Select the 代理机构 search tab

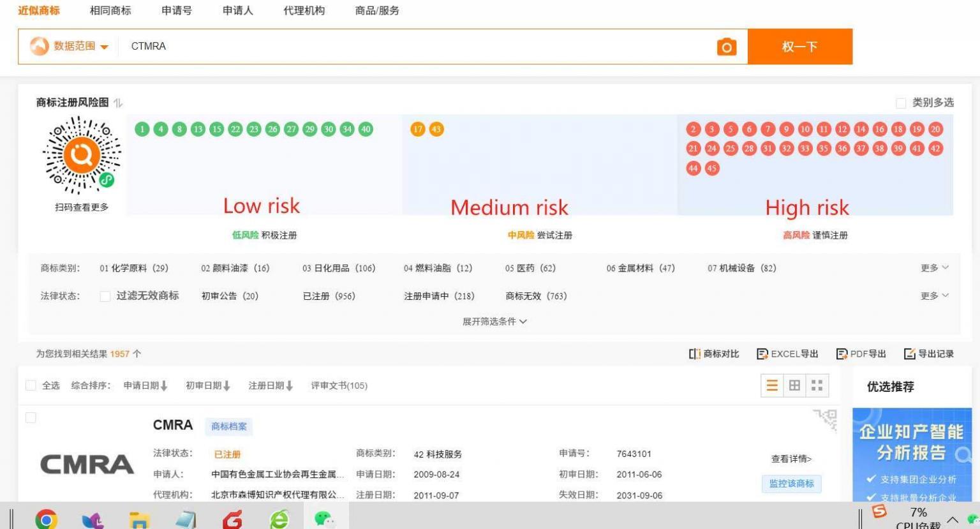coord(304,11)
